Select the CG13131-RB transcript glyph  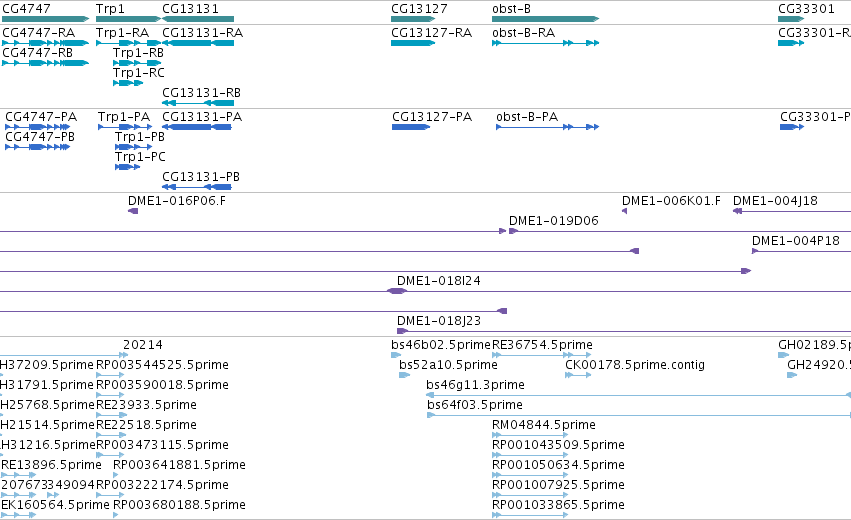click(x=198, y=103)
